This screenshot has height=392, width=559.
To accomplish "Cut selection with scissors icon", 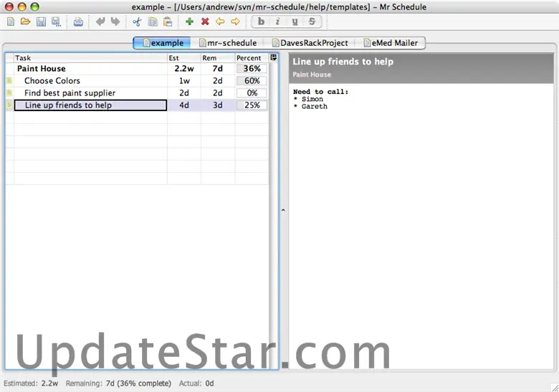I will click(x=137, y=21).
